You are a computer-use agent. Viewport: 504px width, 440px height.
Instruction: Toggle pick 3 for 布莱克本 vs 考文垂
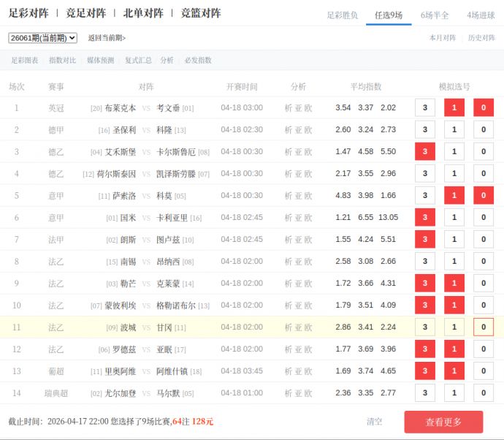(424, 108)
